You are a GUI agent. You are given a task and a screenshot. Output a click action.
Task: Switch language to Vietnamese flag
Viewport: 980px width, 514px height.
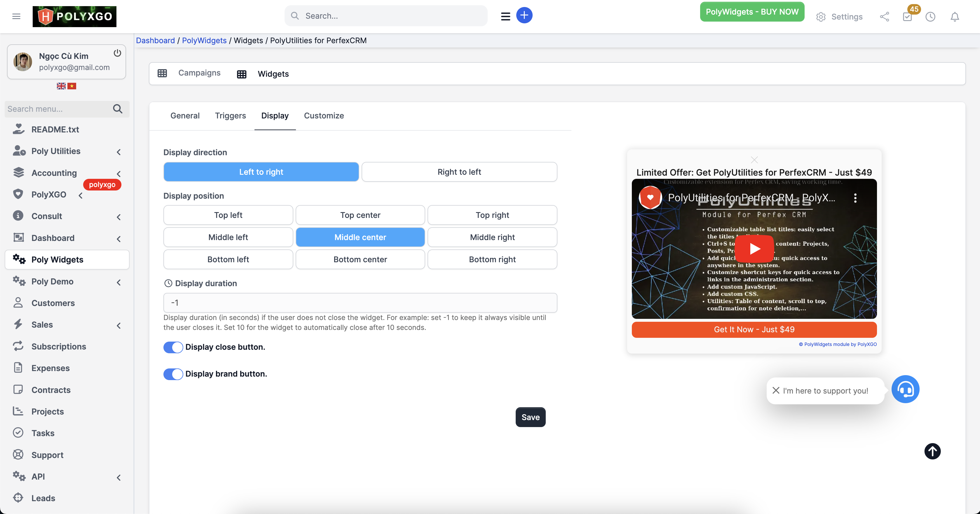tap(72, 86)
